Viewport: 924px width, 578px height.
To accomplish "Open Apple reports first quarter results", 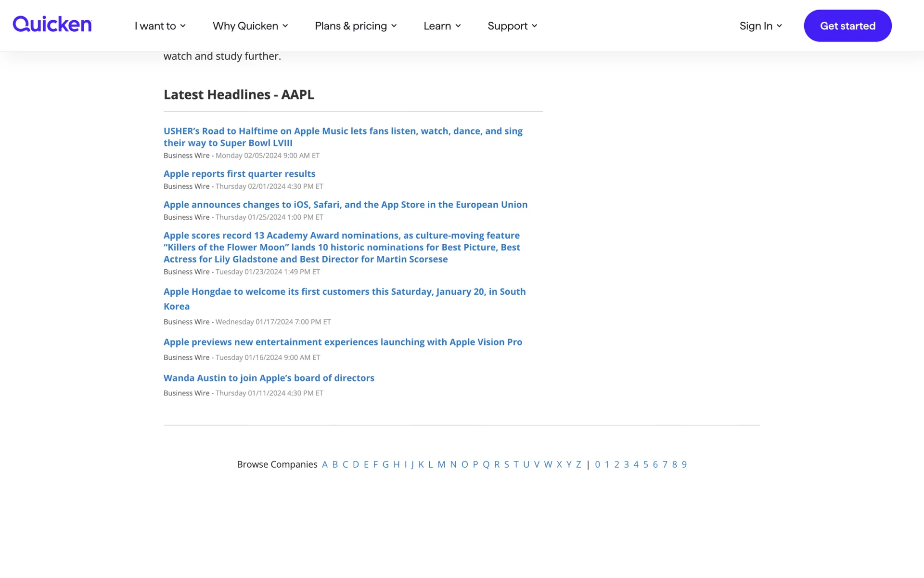I will [x=239, y=174].
